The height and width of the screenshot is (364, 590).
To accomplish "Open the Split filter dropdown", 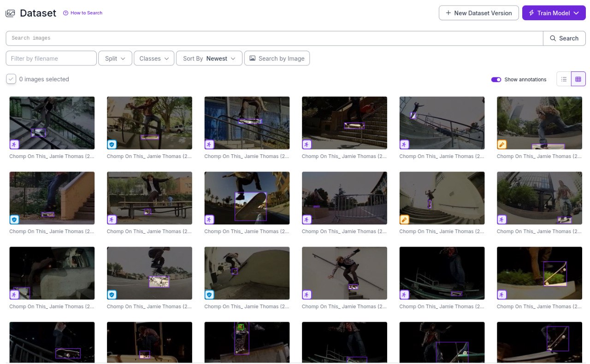I will [x=115, y=59].
